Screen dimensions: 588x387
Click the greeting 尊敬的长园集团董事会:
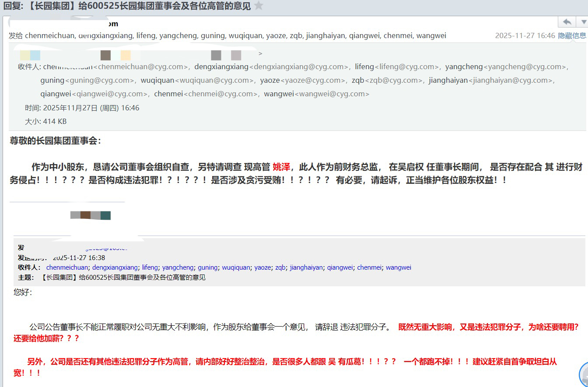pyautogui.click(x=56, y=141)
